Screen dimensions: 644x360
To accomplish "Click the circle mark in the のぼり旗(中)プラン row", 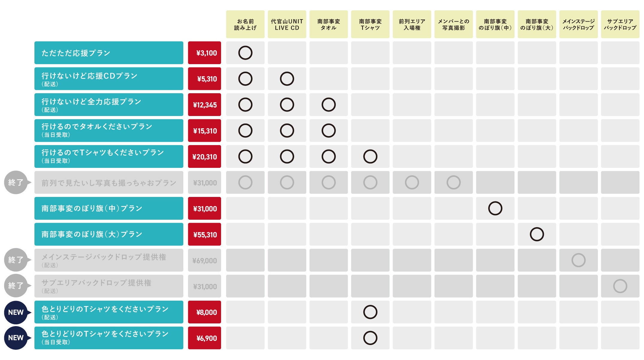I will (x=495, y=208).
